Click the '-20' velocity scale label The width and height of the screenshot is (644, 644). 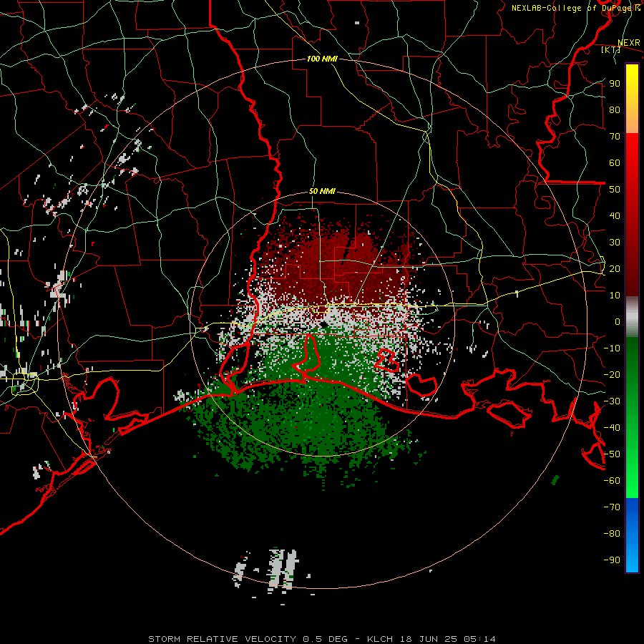[612, 375]
